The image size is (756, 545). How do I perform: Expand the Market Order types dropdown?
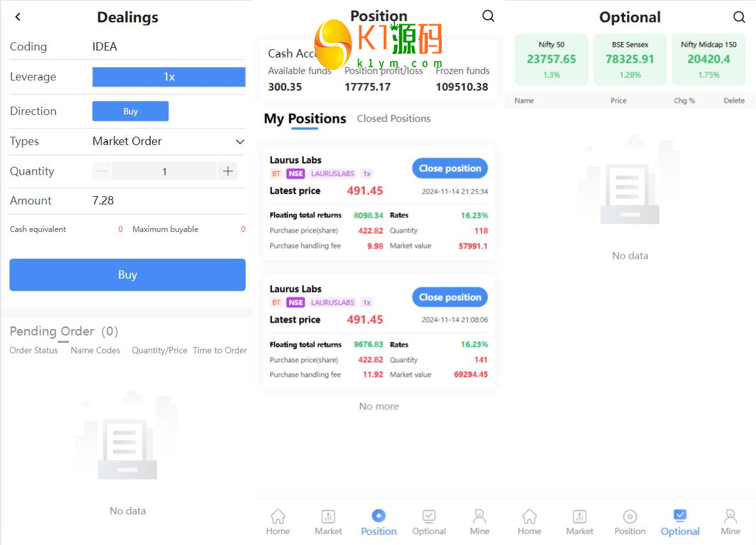pyautogui.click(x=169, y=141)
